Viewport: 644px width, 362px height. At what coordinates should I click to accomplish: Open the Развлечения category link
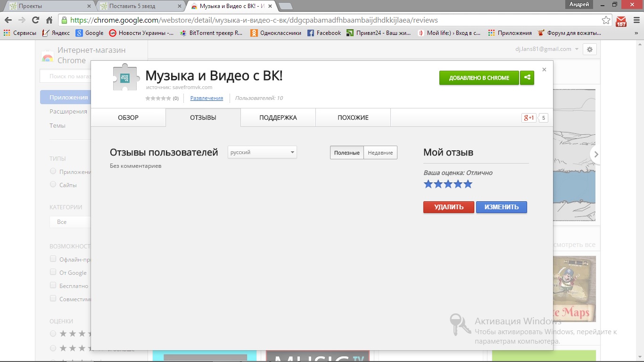click(206, 98)
